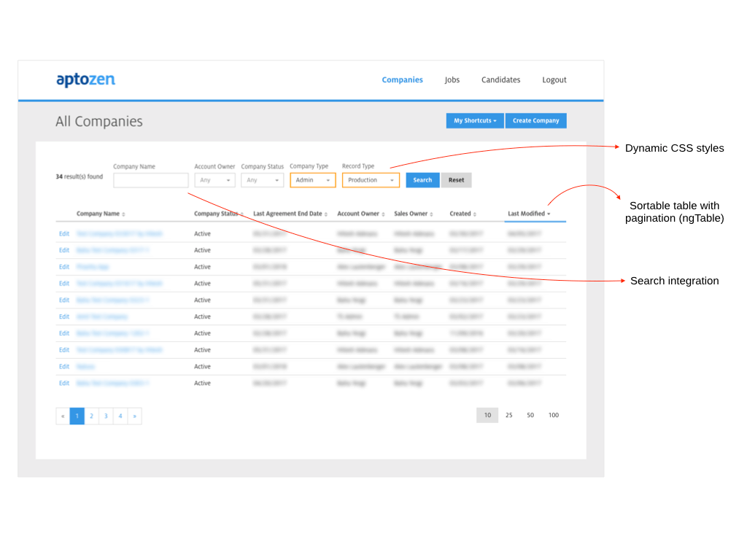Open the Jobs navigation tab
Image resolution: width=747 pixels, height=560 pixels.
coord(452,79)
